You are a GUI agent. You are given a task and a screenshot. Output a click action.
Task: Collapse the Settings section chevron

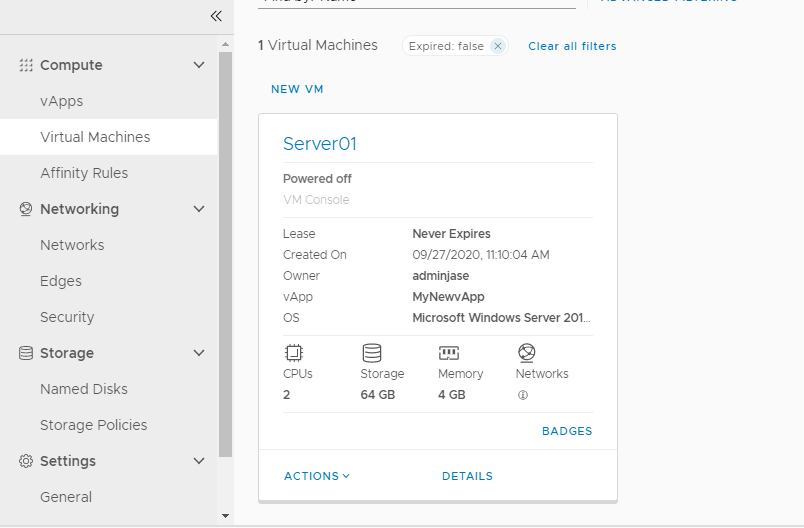[199, 461]
